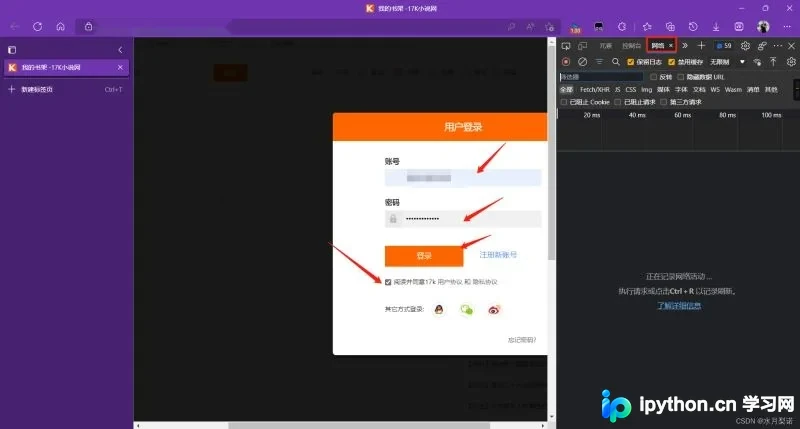This screenshot has width=800, height=429.
Task: Toggle the 保留日志 preserve log checkbox
Action: click(631, 62)
